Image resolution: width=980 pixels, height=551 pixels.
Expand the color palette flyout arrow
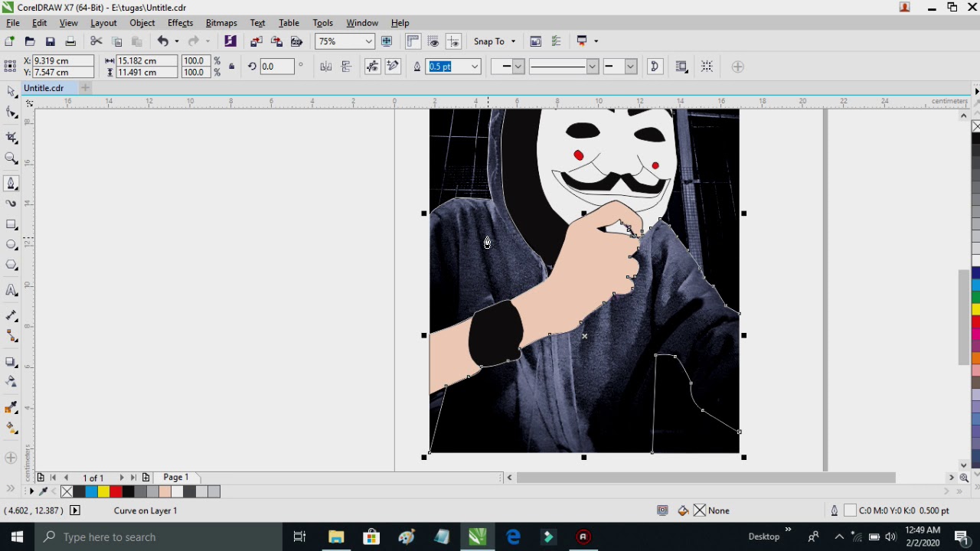click(x=31, y=491)
